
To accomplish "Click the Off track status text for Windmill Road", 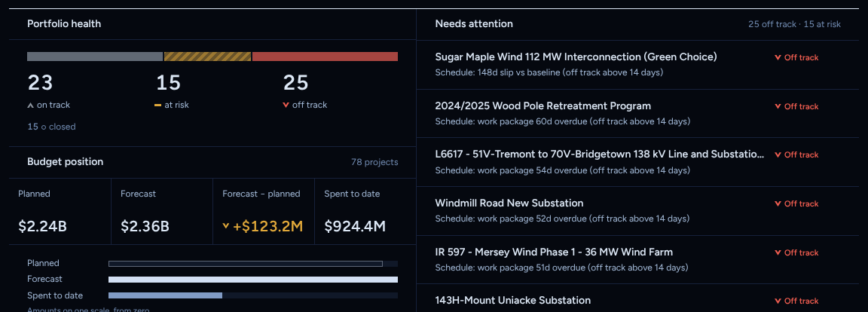I will pyautogui.click(x=801, y=203).
